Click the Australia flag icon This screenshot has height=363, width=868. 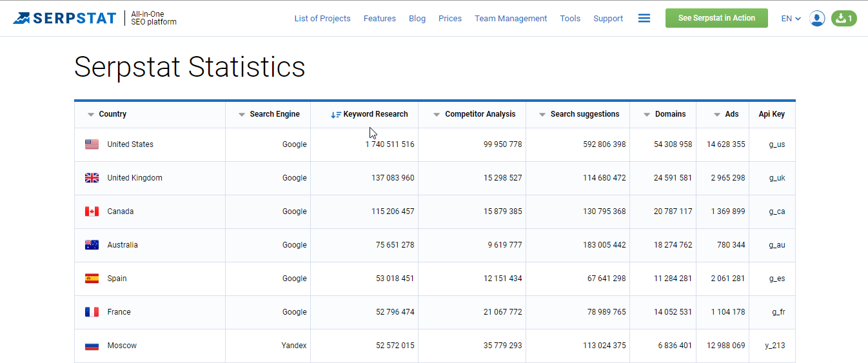coord(92,245)
